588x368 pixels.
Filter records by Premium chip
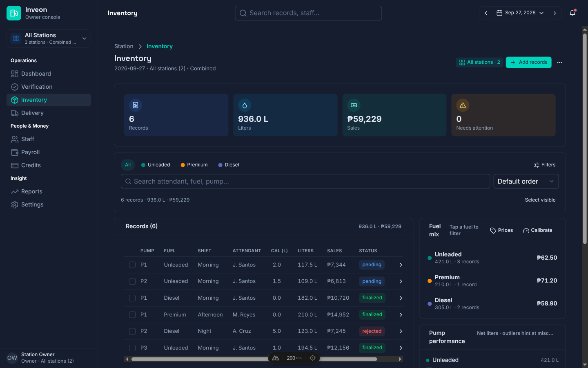[x=194, y=165]
